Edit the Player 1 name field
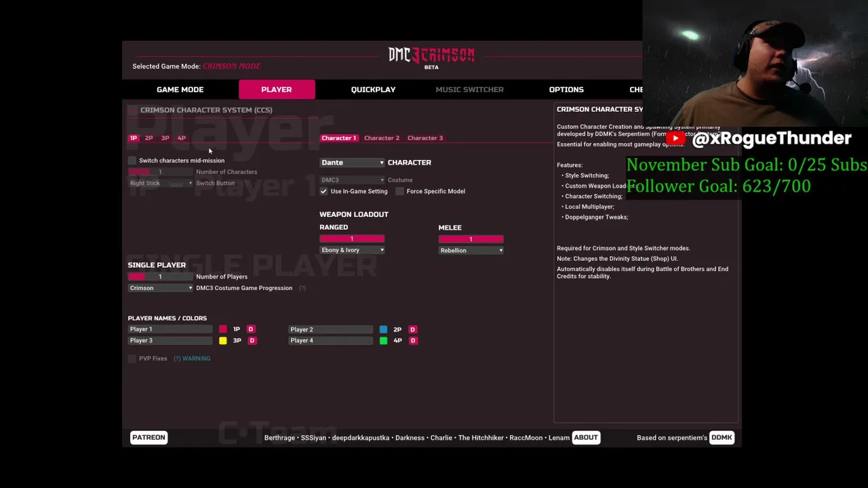The width and height of the screenshot is (868, 488). coord(170,329)
